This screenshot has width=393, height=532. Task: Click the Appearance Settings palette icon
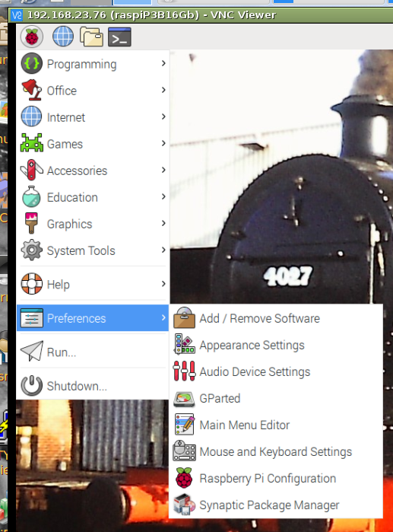[x=184, y=344]
